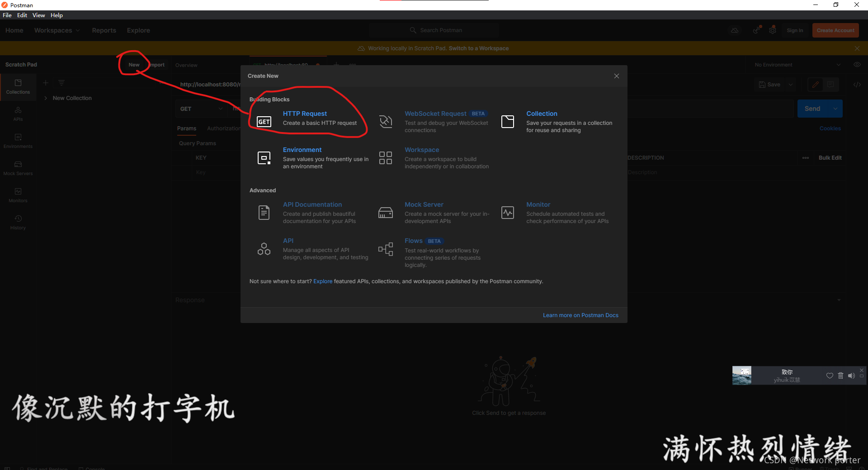Open the Workspaces dropdown

[x=57, y=30]
